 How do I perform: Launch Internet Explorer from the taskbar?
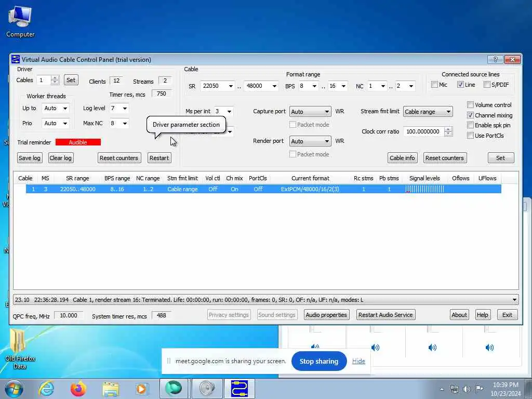coord(46,389)
